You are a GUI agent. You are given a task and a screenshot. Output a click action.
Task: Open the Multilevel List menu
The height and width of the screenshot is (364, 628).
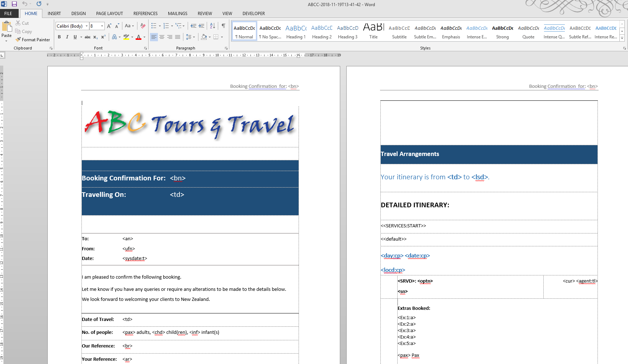pyautogui.click(x=180, y=26)
